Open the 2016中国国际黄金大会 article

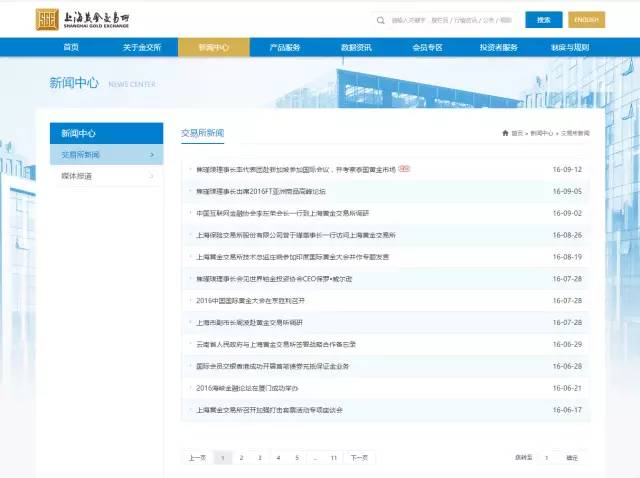(250, 300)
